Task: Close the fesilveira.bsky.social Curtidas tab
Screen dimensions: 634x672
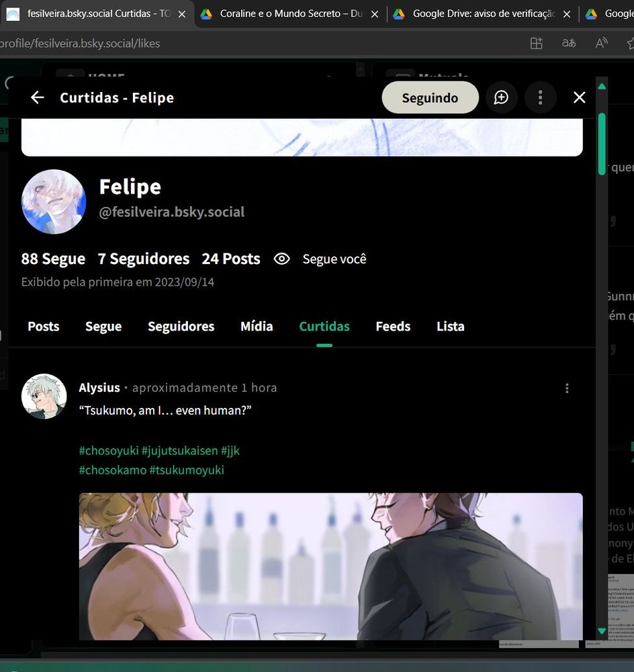Action: [x=181, y=14]
